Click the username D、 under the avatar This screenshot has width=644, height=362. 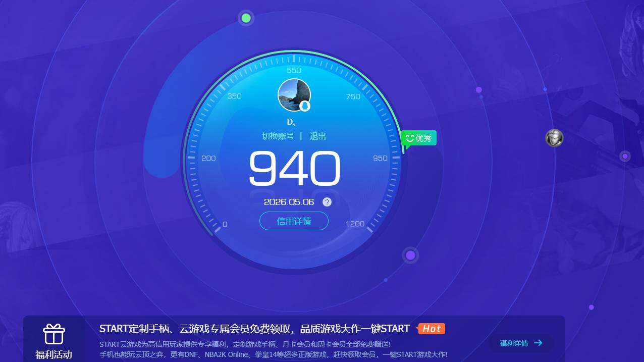(292, 122)
